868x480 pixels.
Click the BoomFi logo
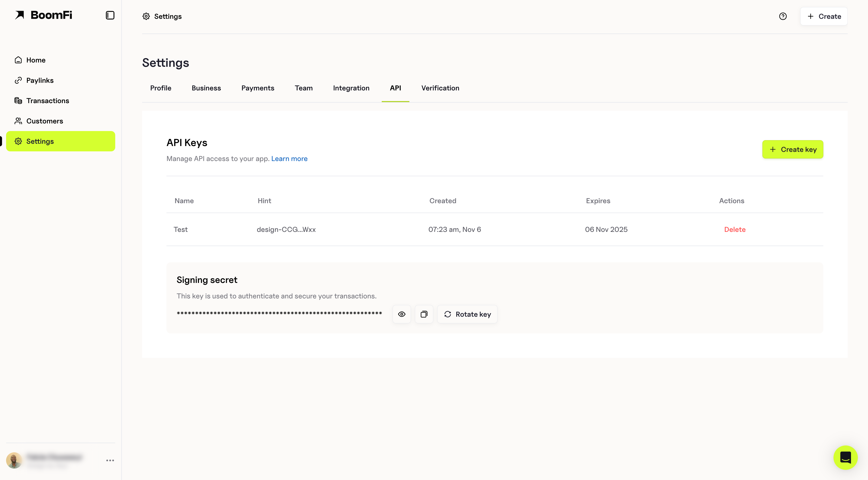point(43,15)
